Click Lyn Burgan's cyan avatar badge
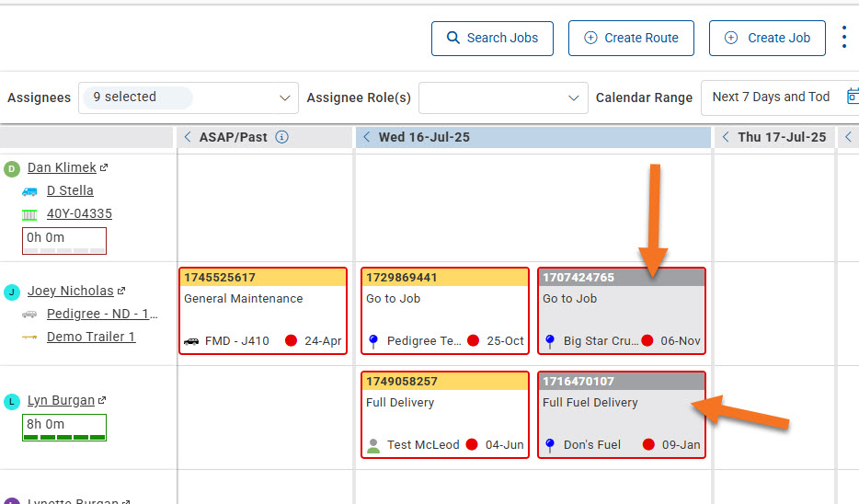The width and height of the screenshot is (859, 504). pyautogui.click(x=12, y=402)
